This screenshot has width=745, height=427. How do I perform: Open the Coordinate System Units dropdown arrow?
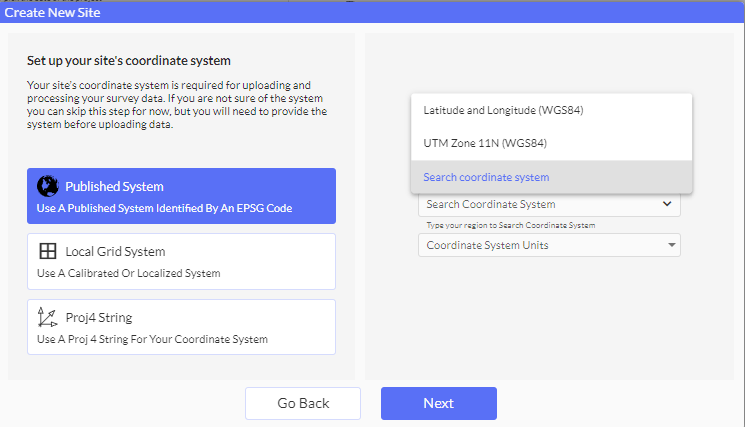[667, 245]
